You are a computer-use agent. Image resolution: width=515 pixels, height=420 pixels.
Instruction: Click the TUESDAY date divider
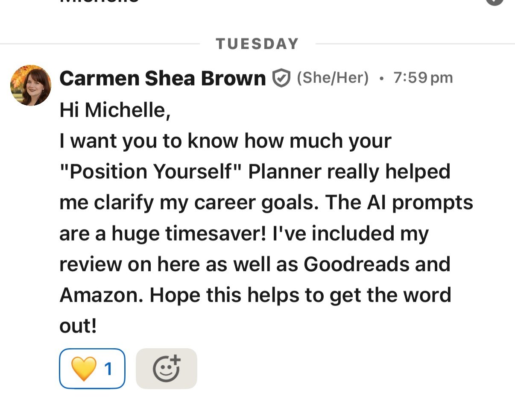[257, 44]
